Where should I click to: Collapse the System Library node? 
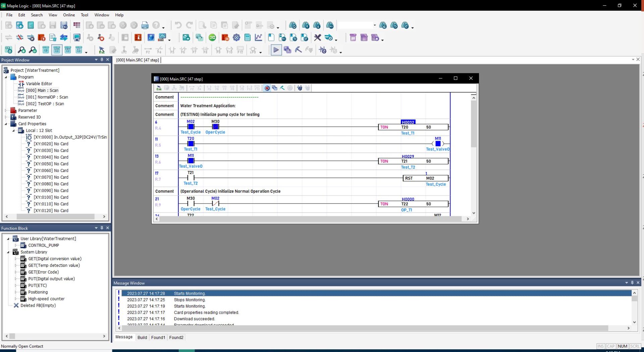coord(8,252)
